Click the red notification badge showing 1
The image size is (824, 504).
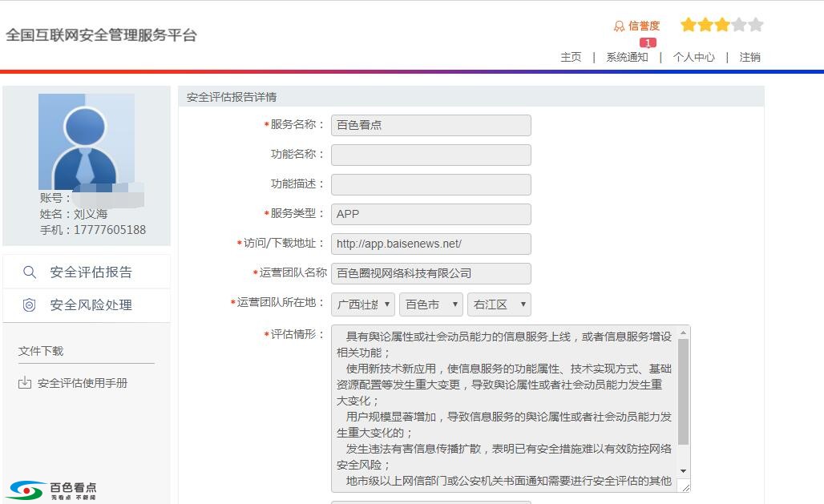(x=648, y=42)
